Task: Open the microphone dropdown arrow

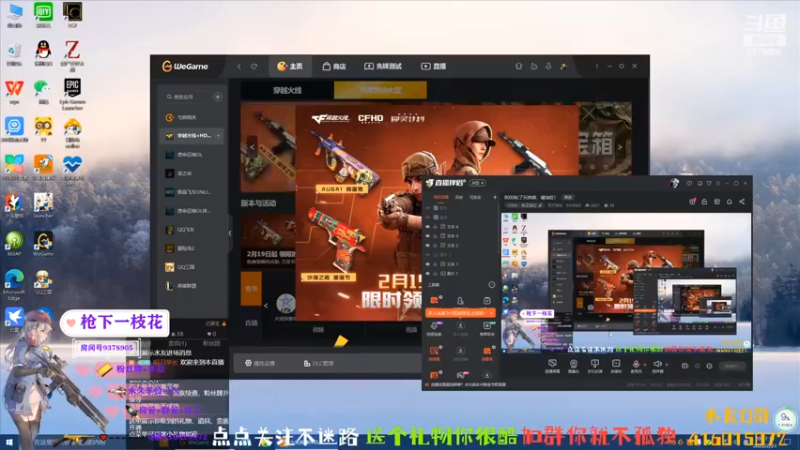Action: point(645,365)
